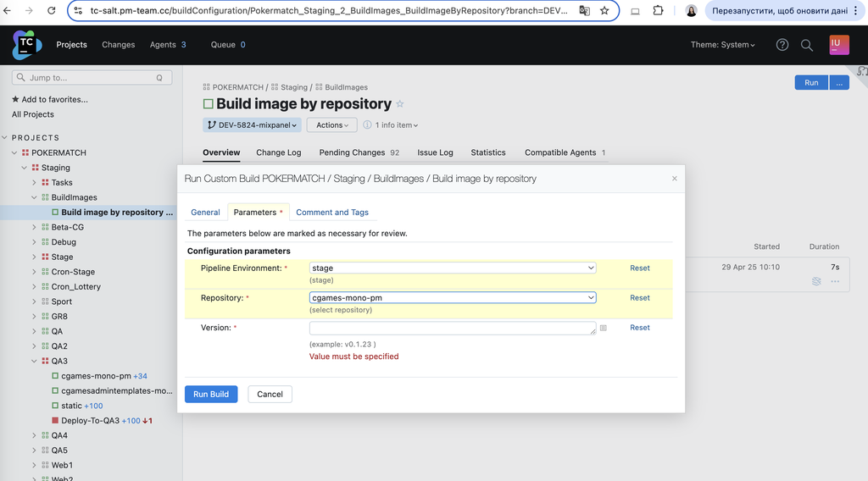This screenshot has height=481, width=868.
Task: Focus the Jump to search field
Action: coord(92,78)
